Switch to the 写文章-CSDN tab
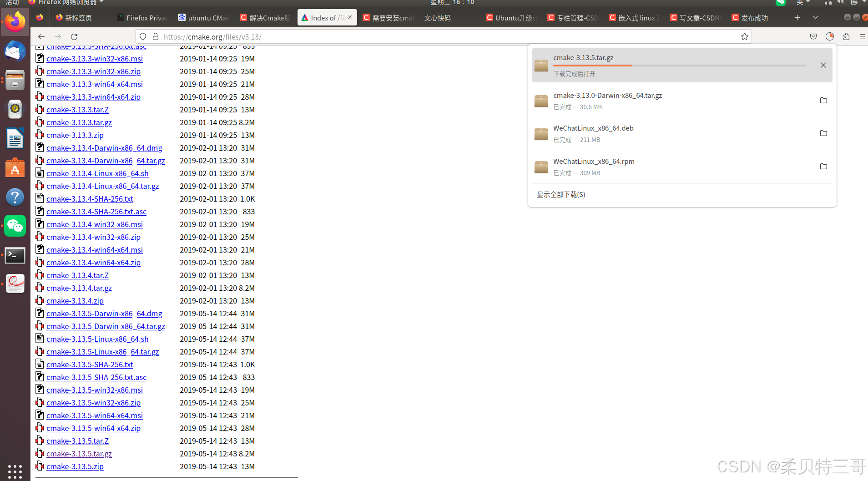Viewport: 868px width, 481px height. (x=696, y=18)
